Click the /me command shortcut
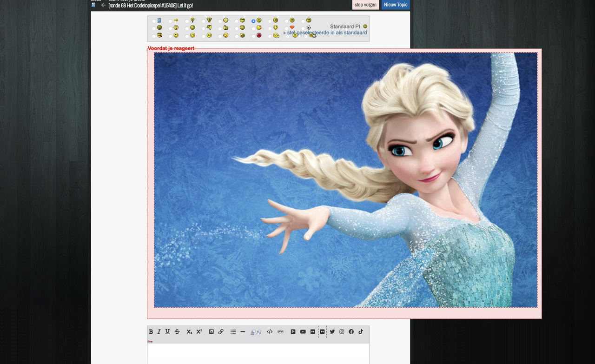The width and height of the screenshot is (595, 364). (x=150, y=341)
